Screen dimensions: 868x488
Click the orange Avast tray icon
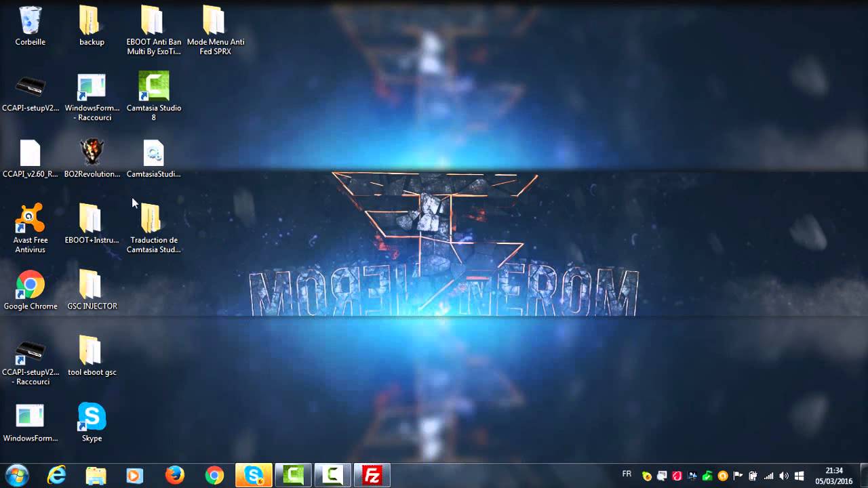723,476
